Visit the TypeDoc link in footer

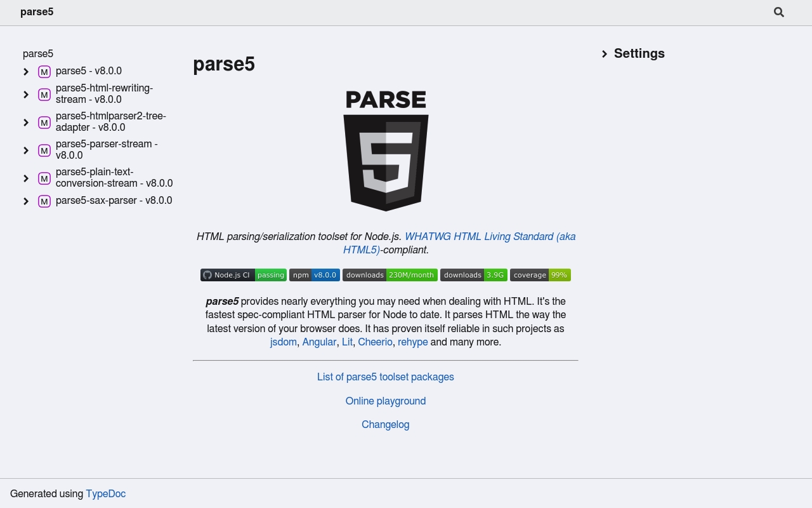point(106,493)
